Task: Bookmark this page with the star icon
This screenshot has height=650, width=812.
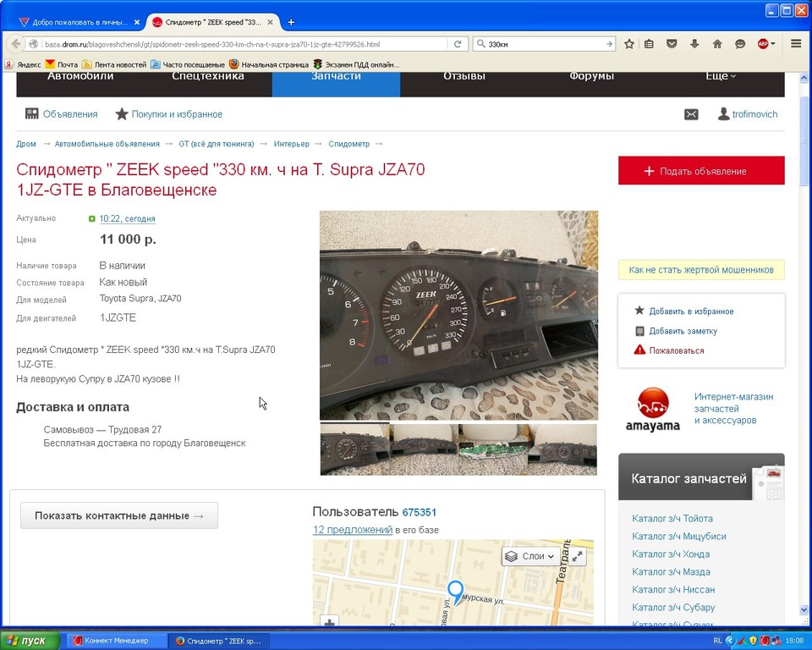Action: click(629, 44)
